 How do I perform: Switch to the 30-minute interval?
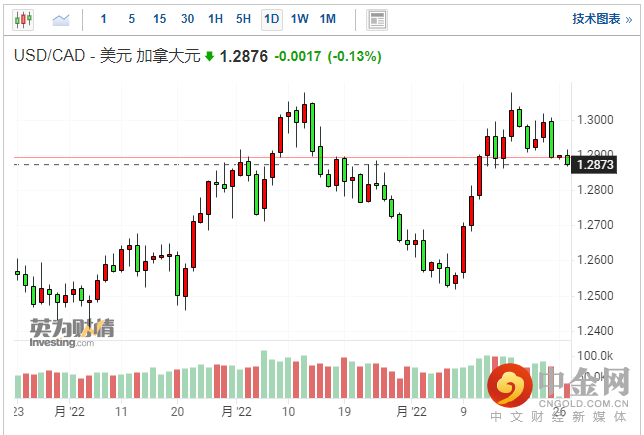point(187,19)
